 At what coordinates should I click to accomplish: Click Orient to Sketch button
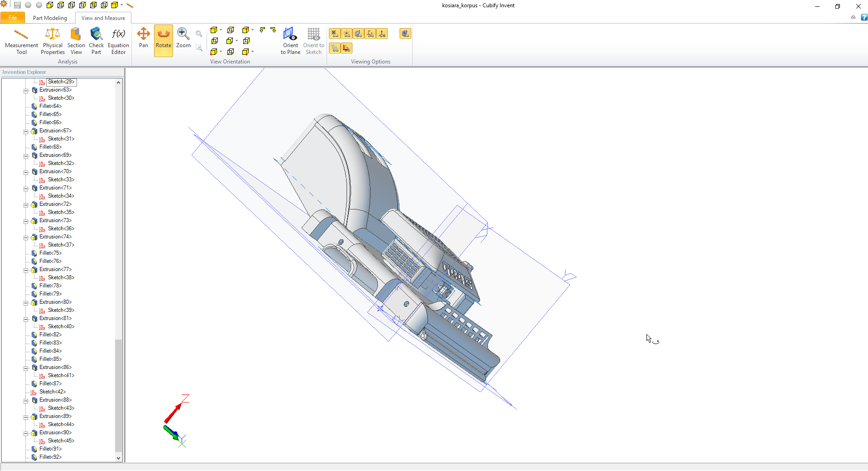[313, 41]
